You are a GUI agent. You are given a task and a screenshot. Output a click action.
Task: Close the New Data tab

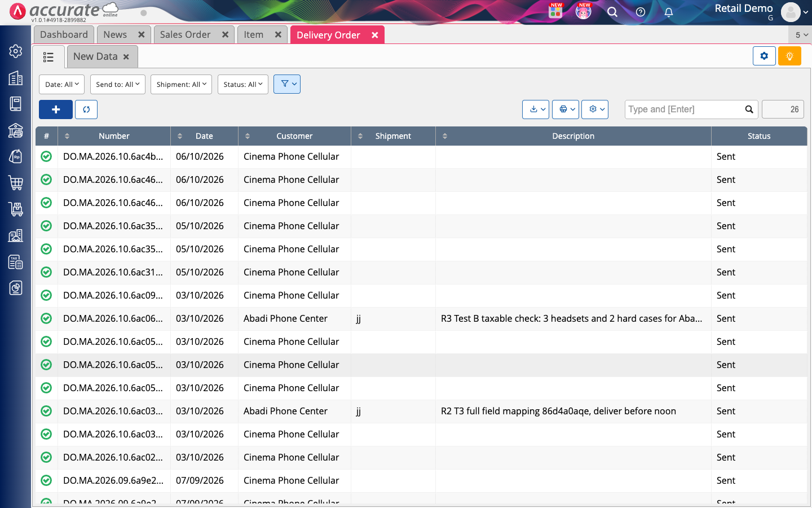(126, 56)
